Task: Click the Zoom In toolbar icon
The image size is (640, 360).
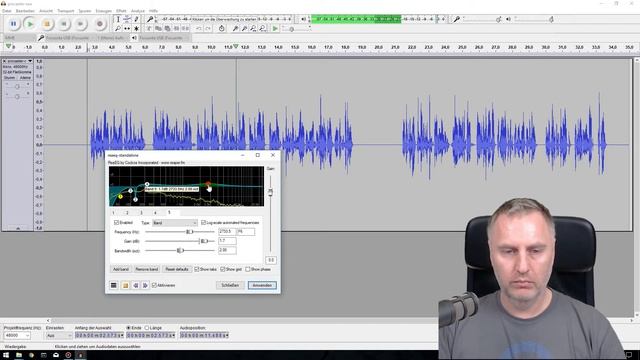Action: pyautogui.click(x=236, y=29)
